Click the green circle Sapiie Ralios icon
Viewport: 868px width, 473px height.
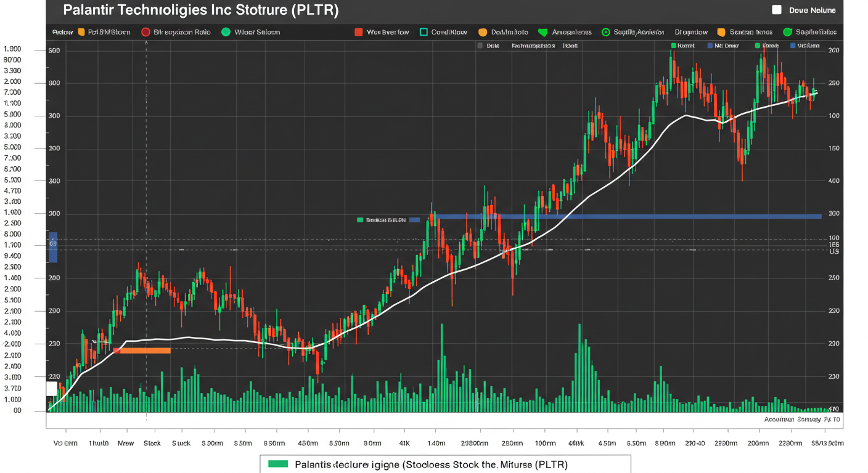(x=787, y=32)
